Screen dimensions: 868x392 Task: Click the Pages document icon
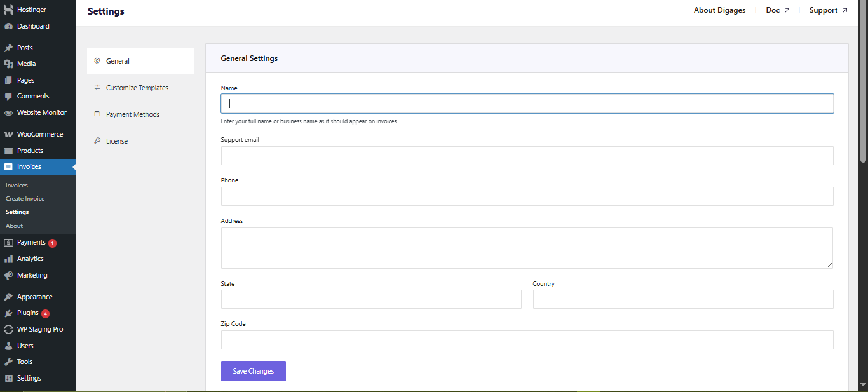click(9, 79)
